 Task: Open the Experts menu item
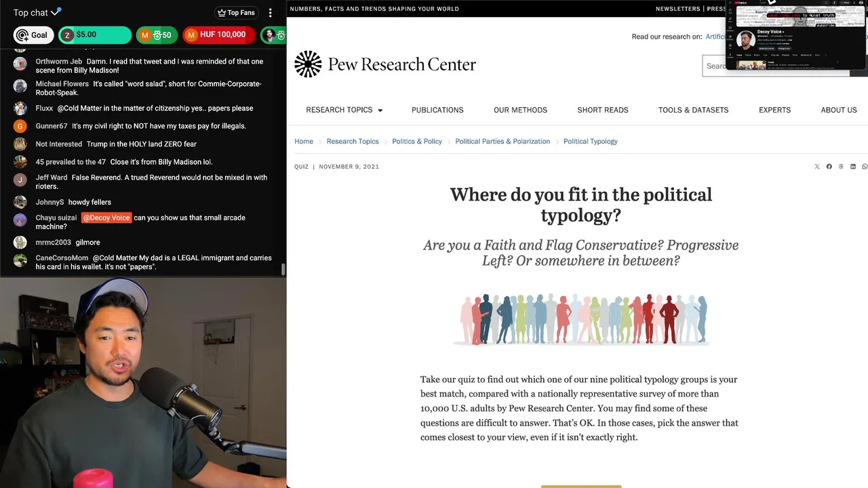[x=774, y=110]
